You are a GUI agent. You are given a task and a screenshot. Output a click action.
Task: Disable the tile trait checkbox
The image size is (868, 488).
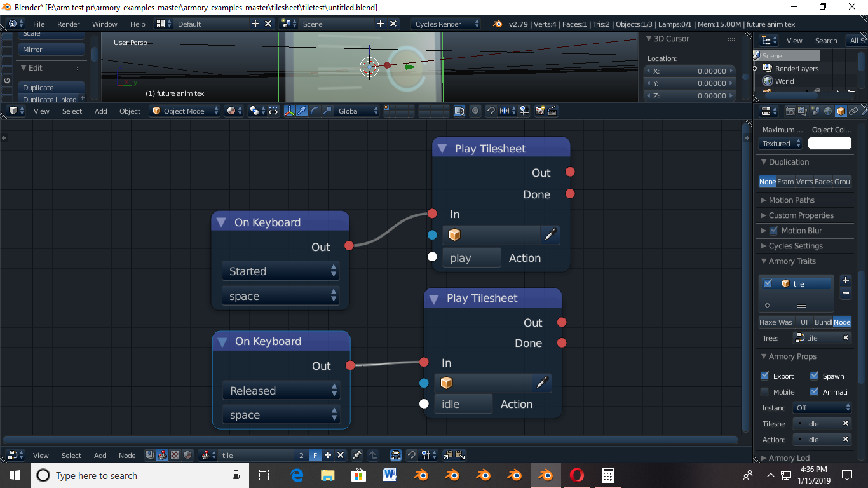pyautogui.click(x=768, y=283)
